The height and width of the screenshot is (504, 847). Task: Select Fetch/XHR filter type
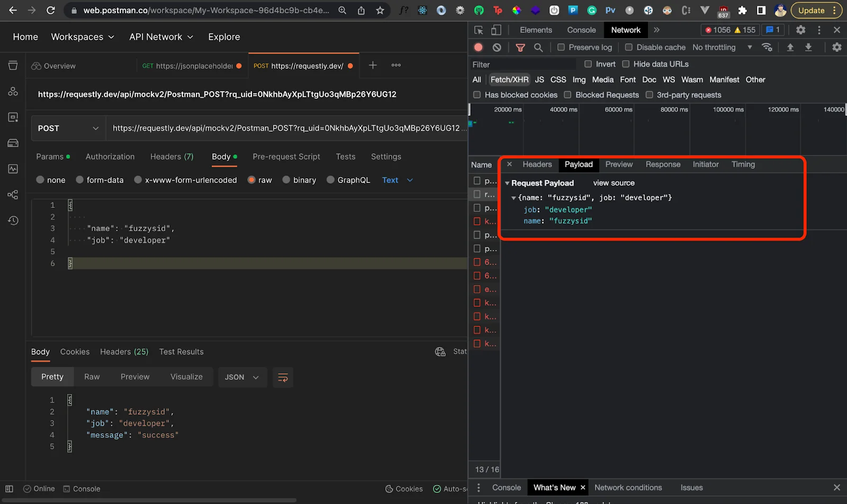point(509,79)
